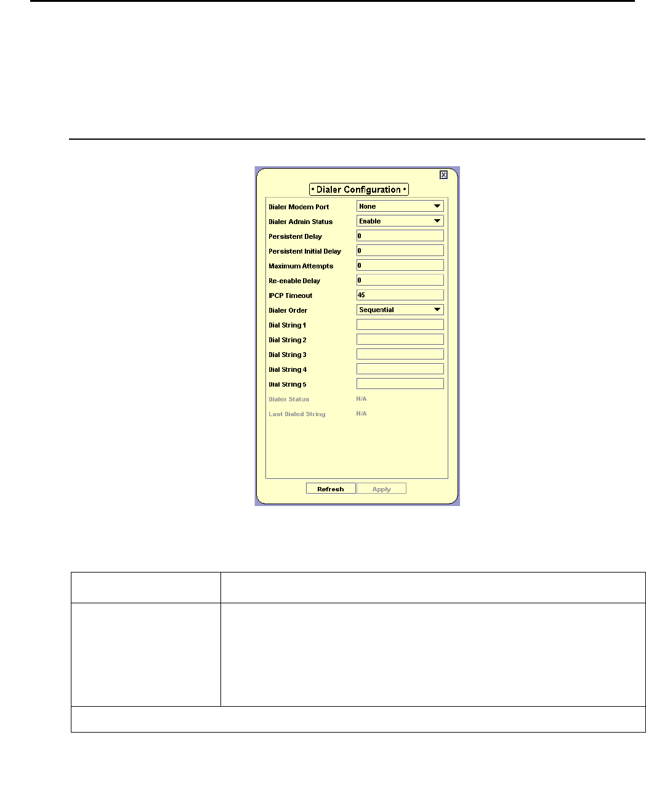Click the Dial String 2 label
The width and height of the screenshot is (646, 812).
click(287, 340)
